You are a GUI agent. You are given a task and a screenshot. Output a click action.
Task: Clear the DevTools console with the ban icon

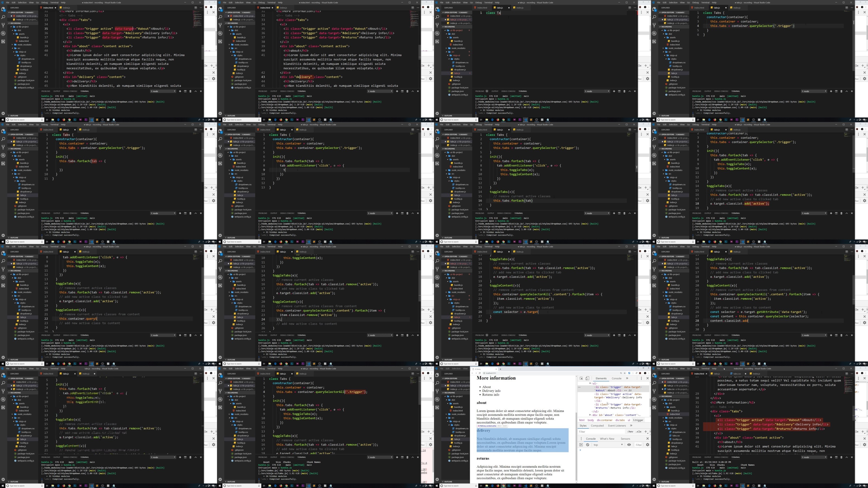coord(588,445)
